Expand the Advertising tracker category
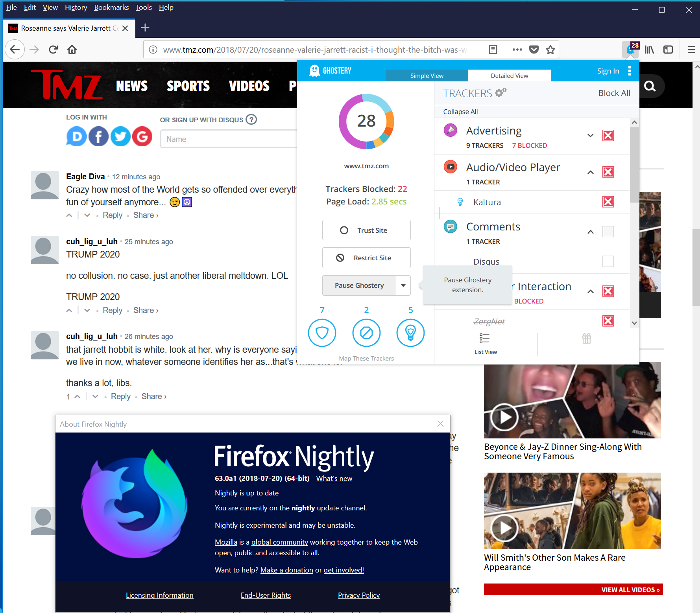 [590, 136]
